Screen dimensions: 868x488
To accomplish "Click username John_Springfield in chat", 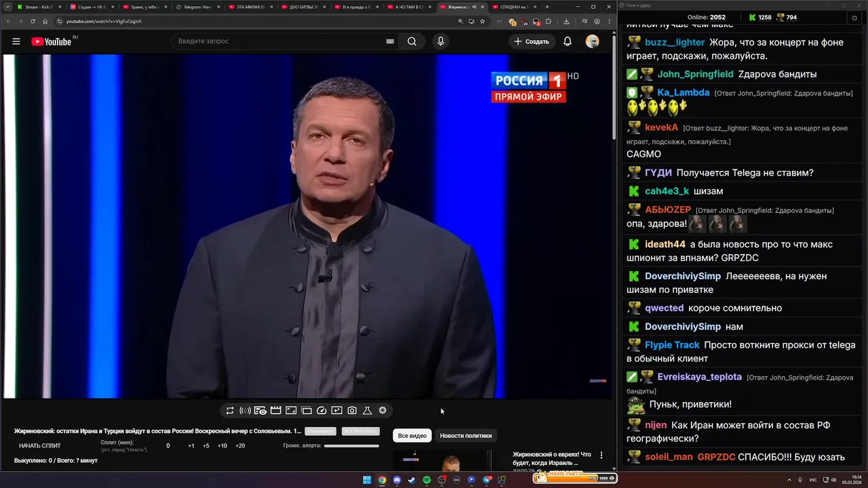I will (696, 74).
